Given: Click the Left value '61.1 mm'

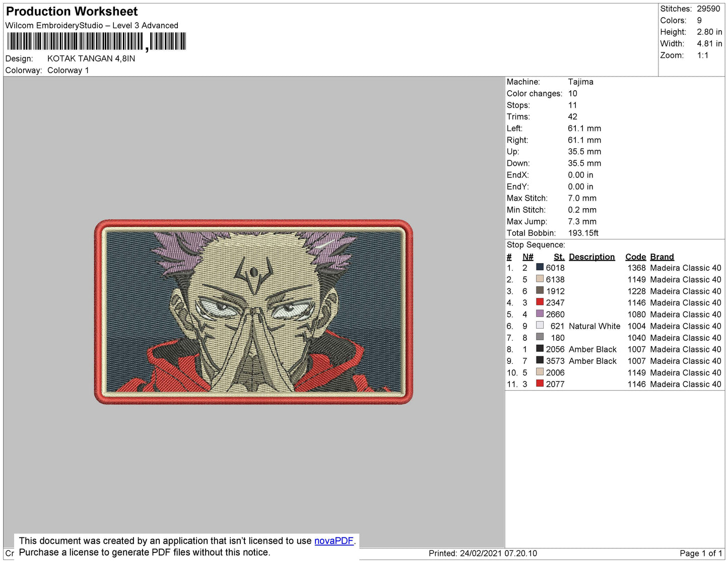Looking at the screenshot, I should [584, 129].
